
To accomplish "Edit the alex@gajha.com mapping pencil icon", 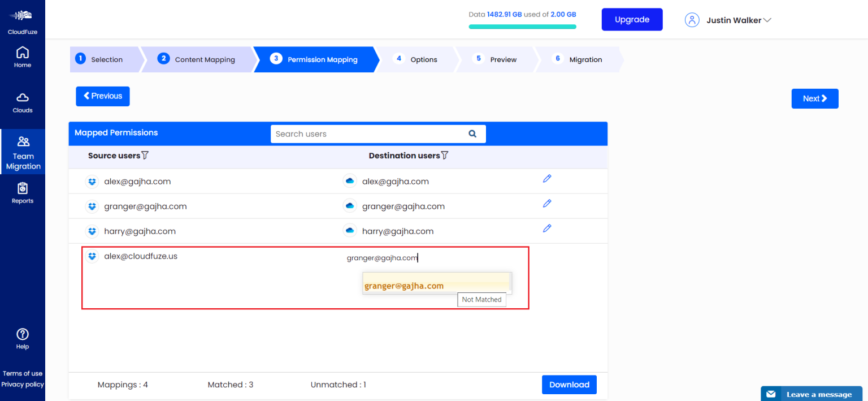I will [546, 179].
